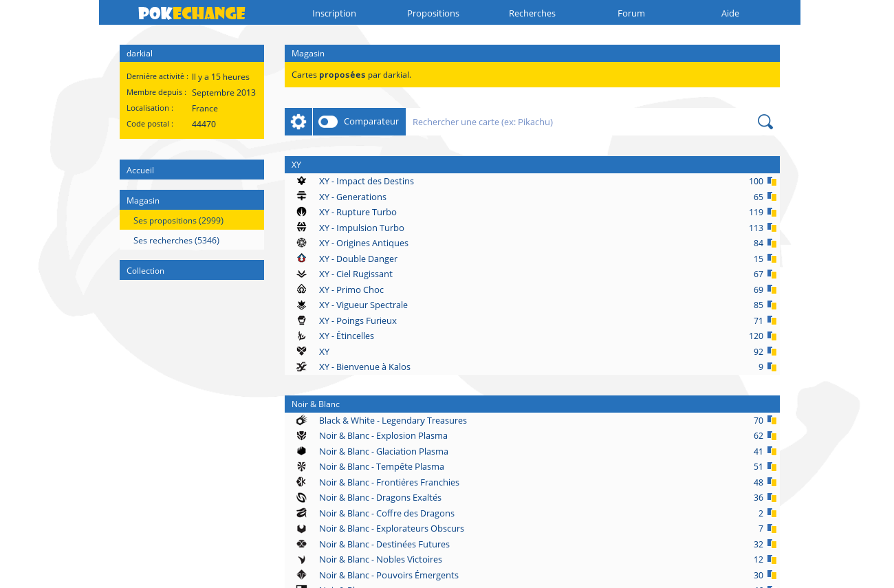
Task: Click the cards icon on Legendary Treasures row
Action: pos(772,420)
